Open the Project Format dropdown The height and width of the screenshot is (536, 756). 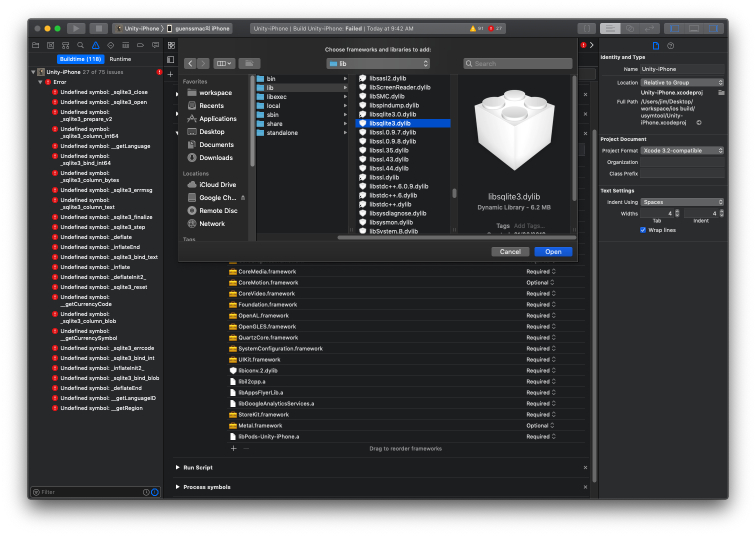(x=682, y=150)
